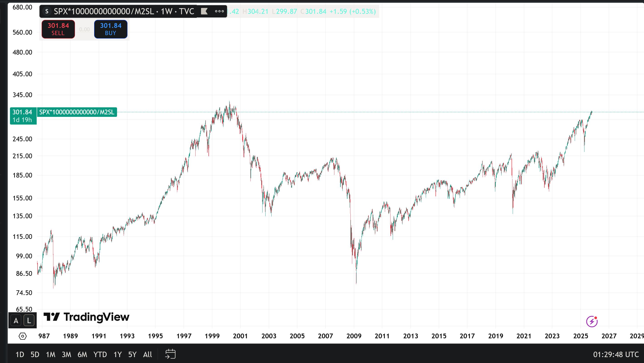Toggle logarithmic scale with the L button

tap(29, 320)
